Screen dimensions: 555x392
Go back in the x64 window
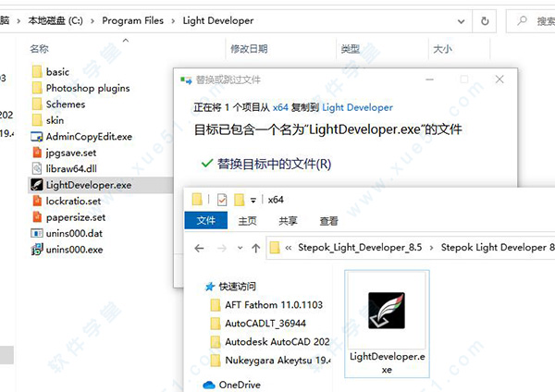click(x=199, y=248)
